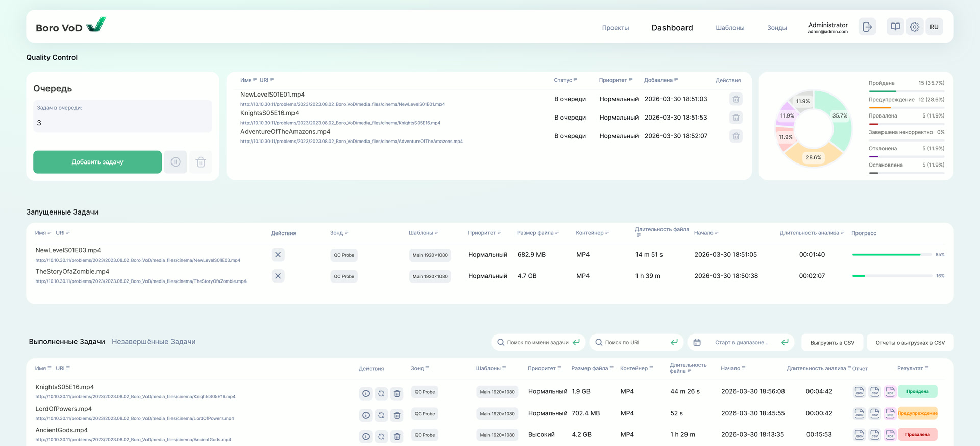This screenshot has width=980, height=446.
Task: Open settings via the gear icon
Action: pyautogui.click(x=914, y=27)
